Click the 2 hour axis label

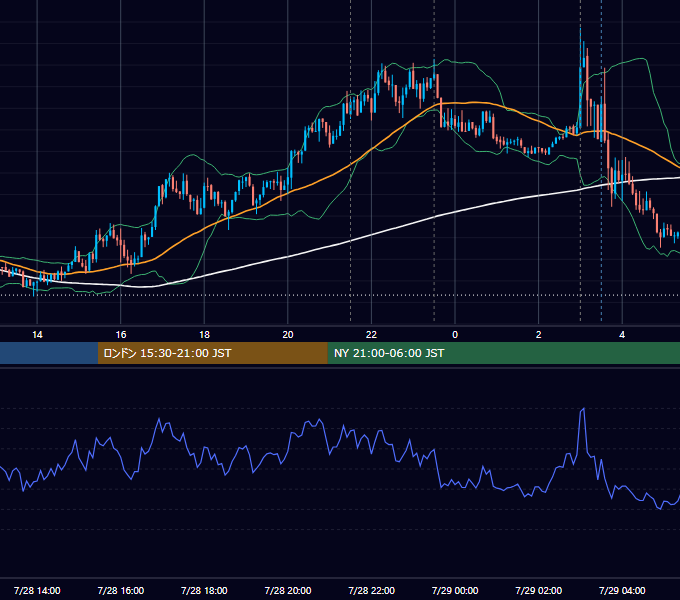pos(538,335)
